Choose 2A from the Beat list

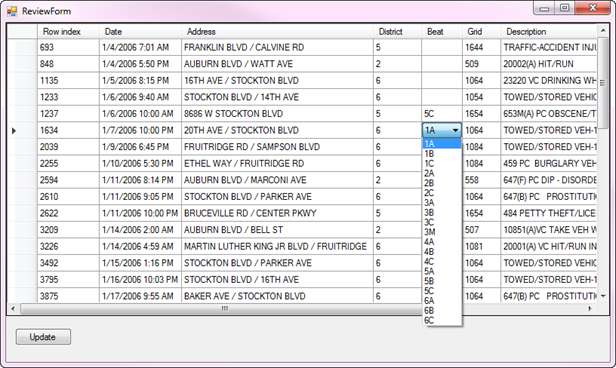click(442, 173)
